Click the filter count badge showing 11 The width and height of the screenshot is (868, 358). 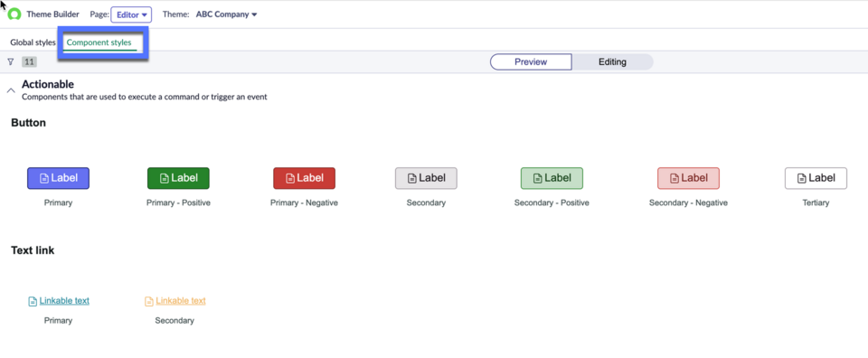tap(29, 62)
